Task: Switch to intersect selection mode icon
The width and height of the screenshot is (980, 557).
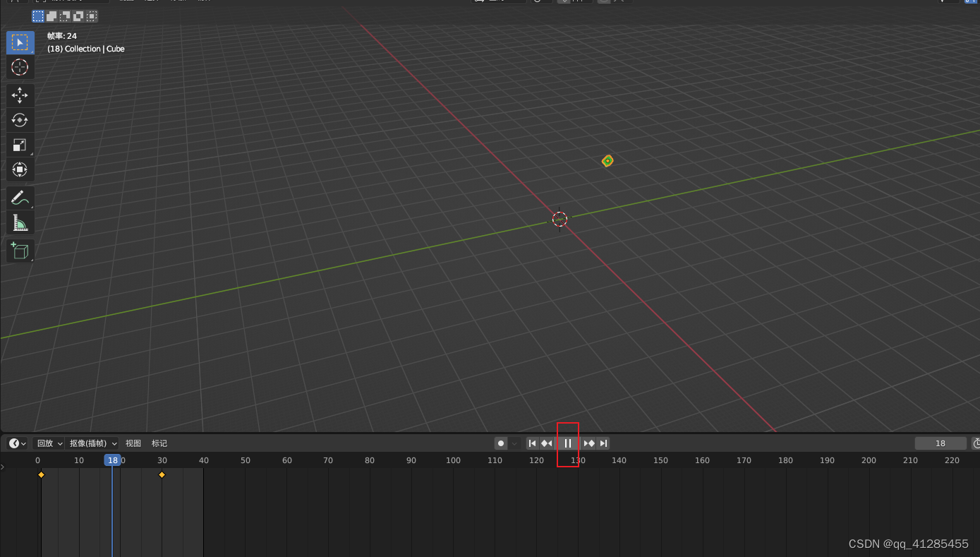Action: click(92, 16)
